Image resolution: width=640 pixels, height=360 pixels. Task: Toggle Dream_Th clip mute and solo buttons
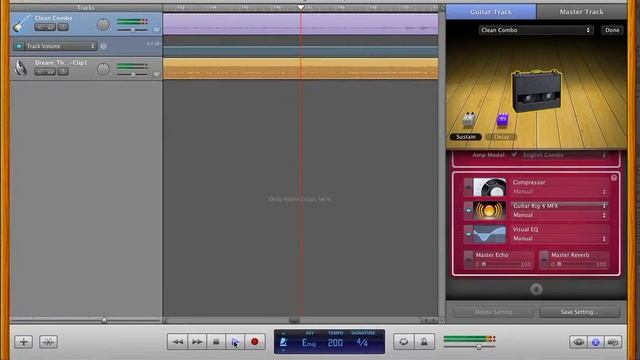point(45,72)
